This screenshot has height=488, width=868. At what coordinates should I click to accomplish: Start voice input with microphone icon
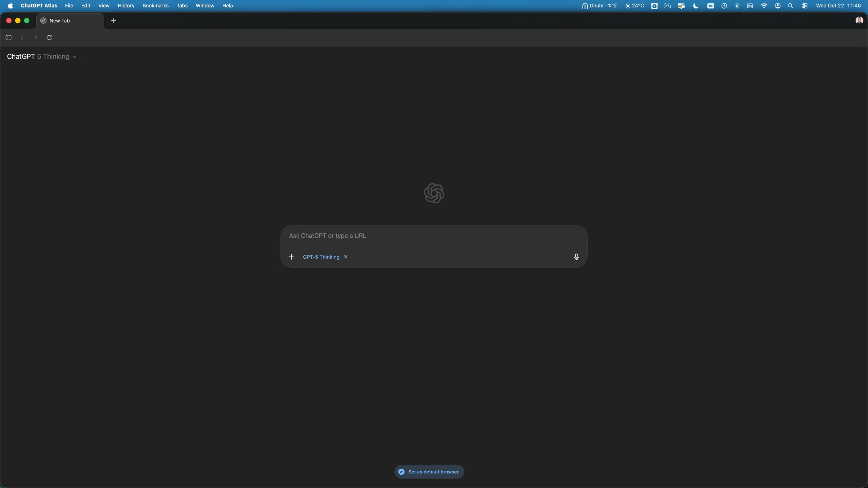pos(576,257)
